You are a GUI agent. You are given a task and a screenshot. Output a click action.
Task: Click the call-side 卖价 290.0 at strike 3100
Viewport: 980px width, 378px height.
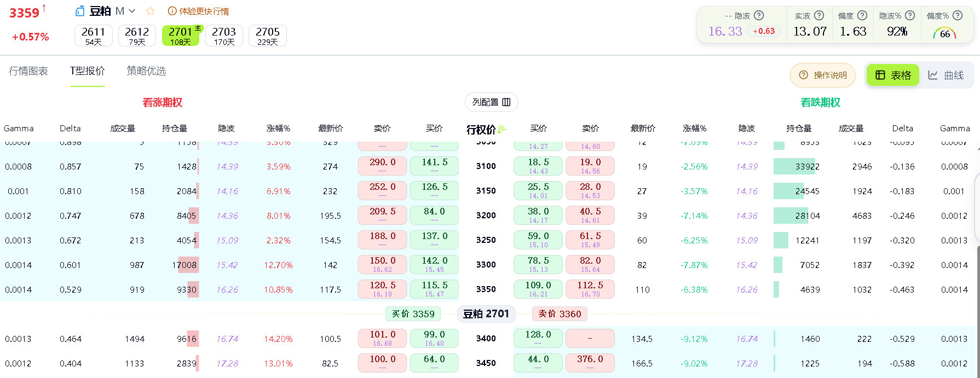pos(382,166)
